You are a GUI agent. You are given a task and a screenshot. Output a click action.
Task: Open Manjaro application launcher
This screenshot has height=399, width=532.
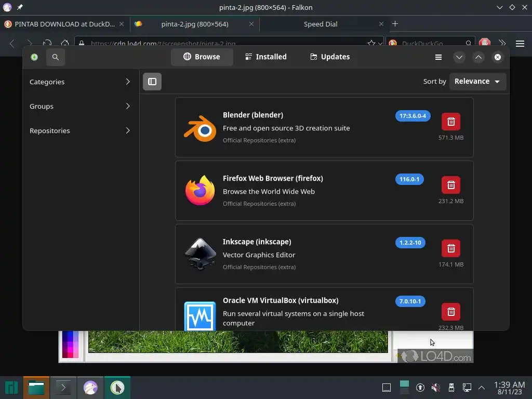(11, 388)
